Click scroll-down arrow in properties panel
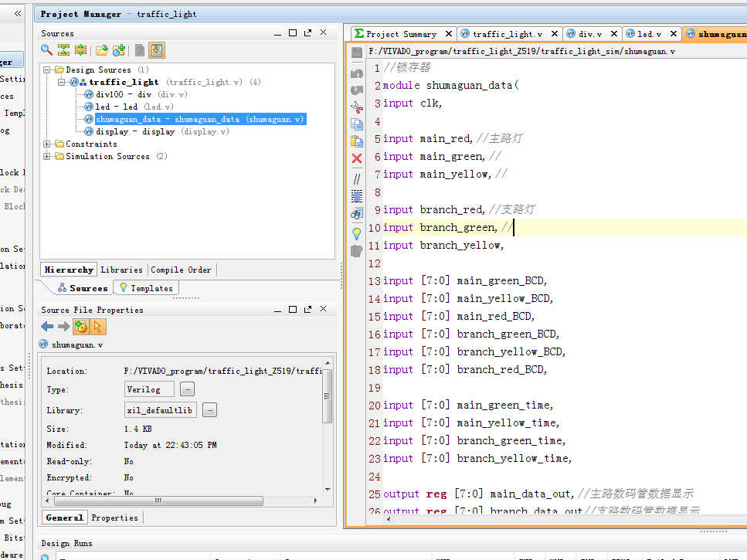Screen dimensions: 747x560 click(328, 490)
